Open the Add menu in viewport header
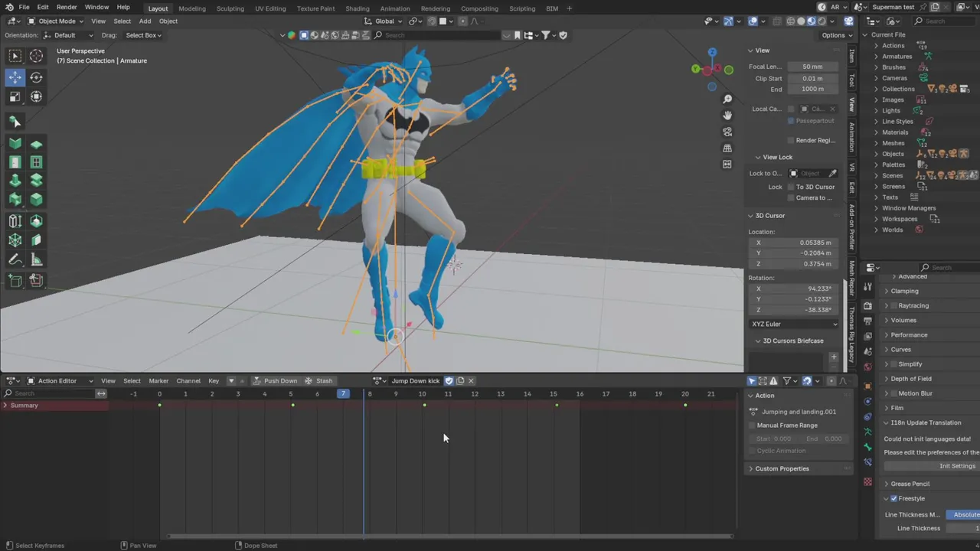980x551 pixels. (x=145, y=21)
